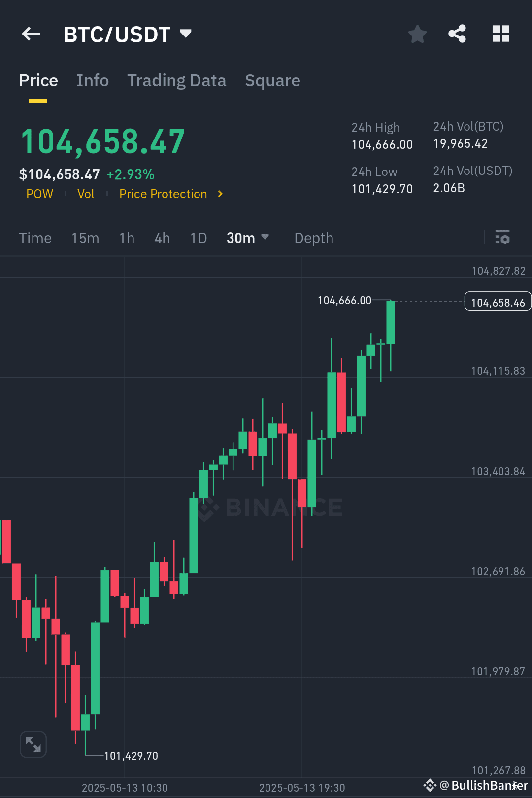Viewport: 532px width, 798px height.
Task: Open the BTC/USDT pair selector dropdown
Action: (185, 34)
